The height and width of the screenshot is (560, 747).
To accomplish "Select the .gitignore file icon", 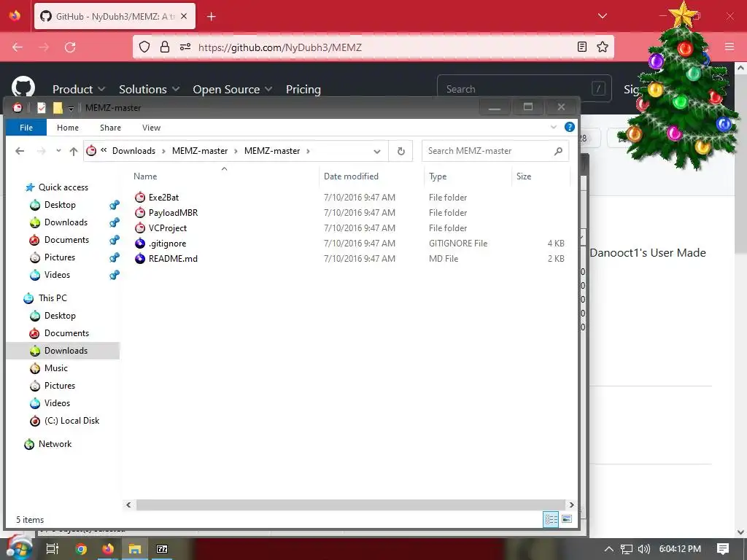I will [x=139, y=244].
